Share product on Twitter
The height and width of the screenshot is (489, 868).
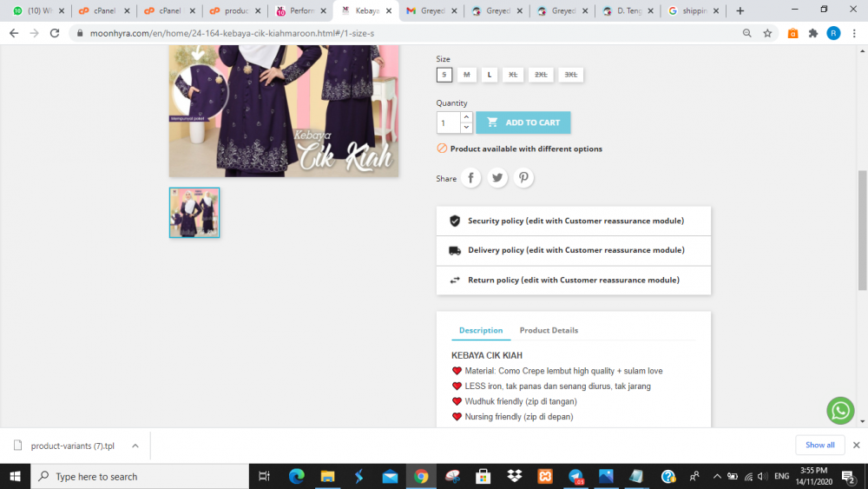pyautogui.click(x=497, y=178)
